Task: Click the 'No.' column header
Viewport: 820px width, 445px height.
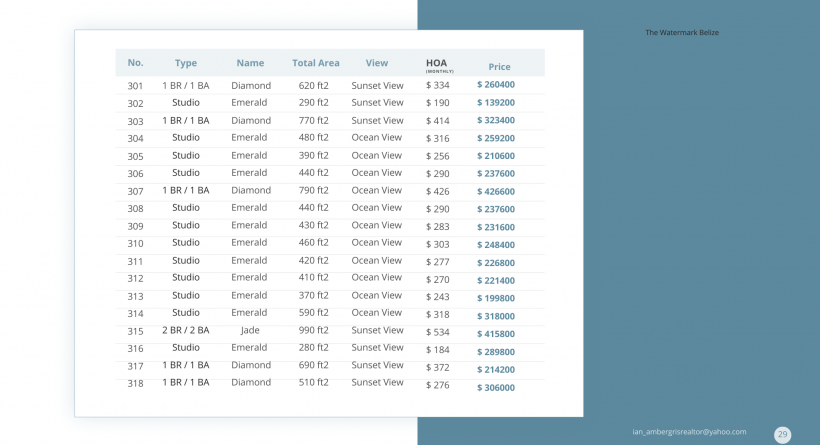Action: [135, 63]
